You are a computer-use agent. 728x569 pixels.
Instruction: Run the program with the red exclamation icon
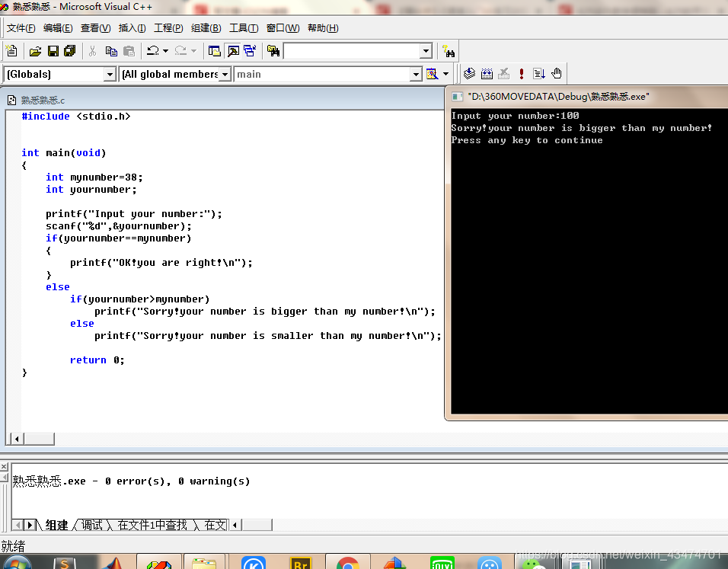[521, 73]
